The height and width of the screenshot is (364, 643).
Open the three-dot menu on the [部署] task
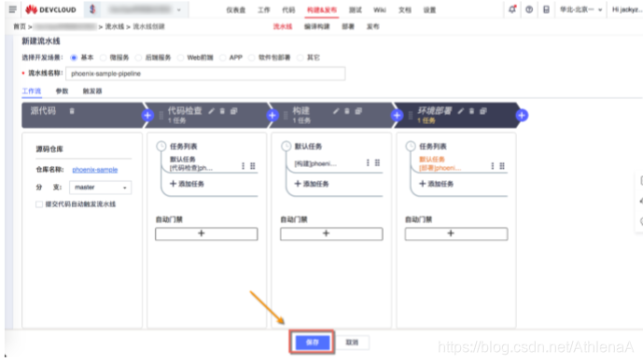coord(492,165)
